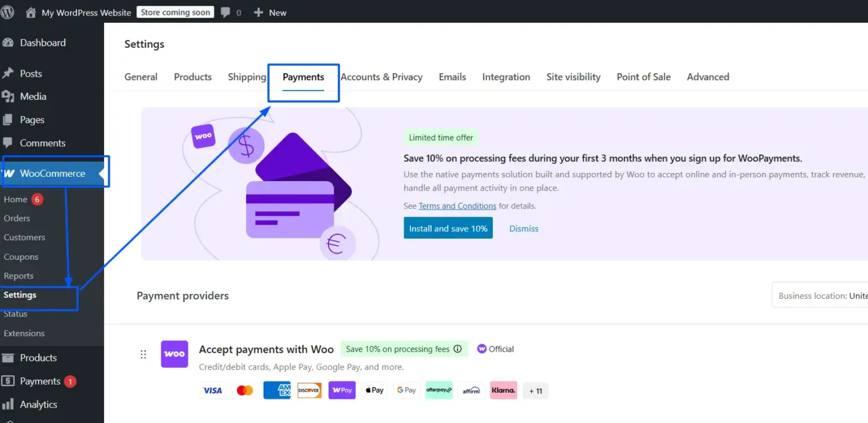Click the Google Pay icon
Image resolution: width=868 pixels, height=423 pixels.
[407, 390]
